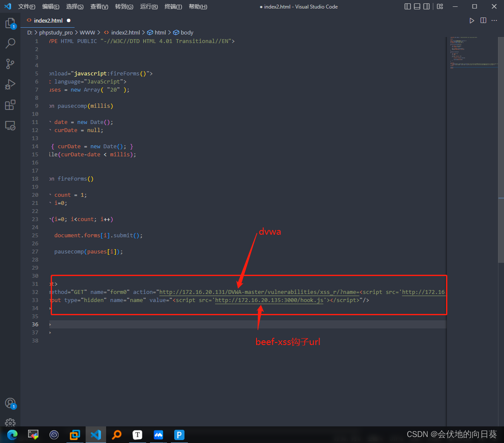Open the 选择(S) menu
The width and height of the screenshot is (504, 443).
pos(75,6)
